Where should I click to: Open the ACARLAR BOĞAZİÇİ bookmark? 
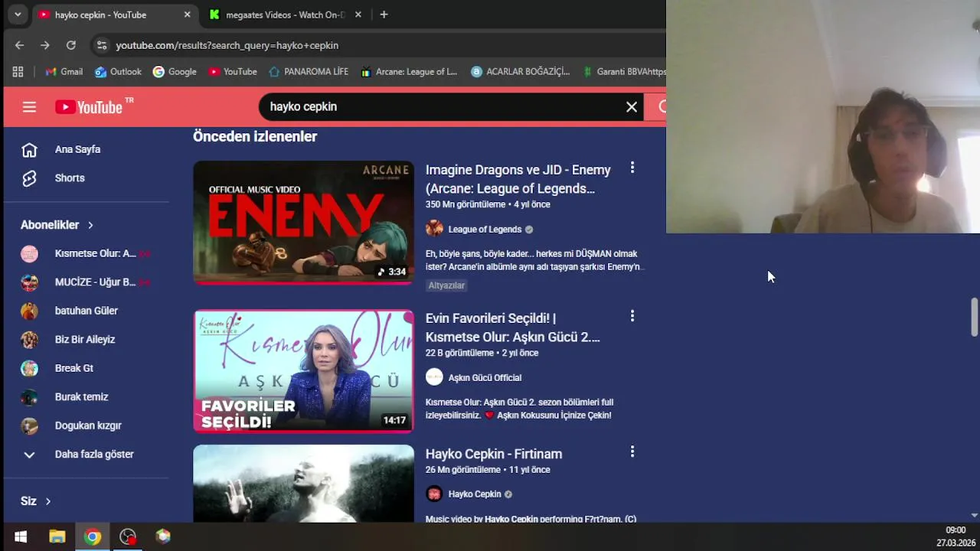[521, 72]
